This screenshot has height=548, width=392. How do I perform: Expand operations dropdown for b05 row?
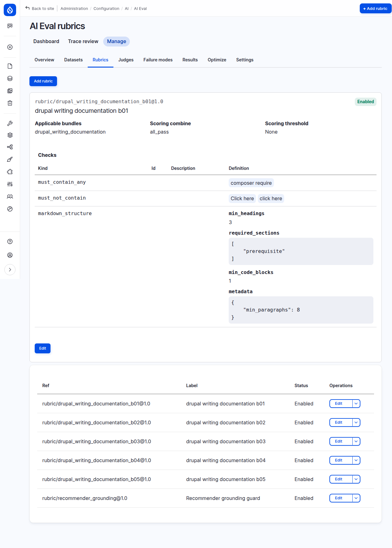point(356,479)
